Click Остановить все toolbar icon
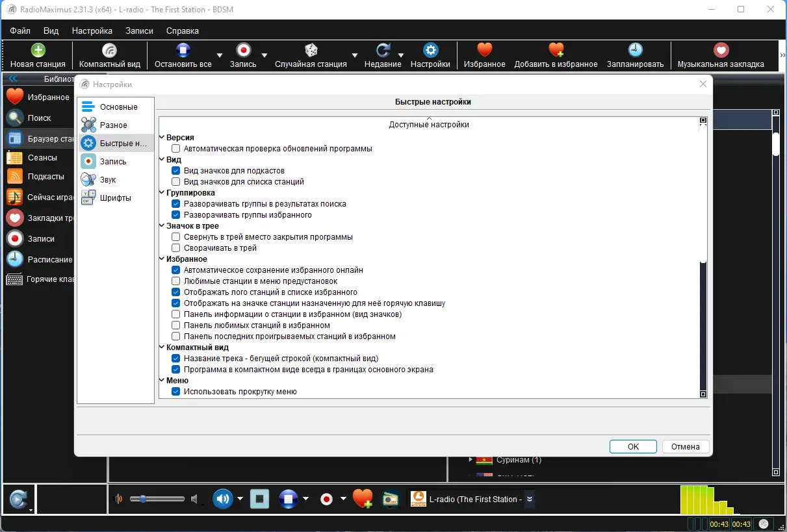The image size is (787, 532). tap(183, 51)
